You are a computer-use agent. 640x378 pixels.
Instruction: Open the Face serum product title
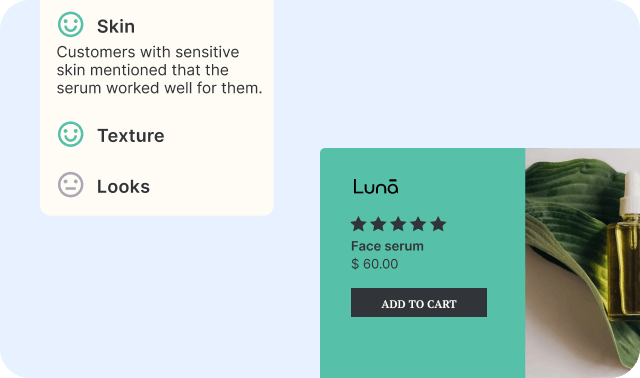[387, 246]
